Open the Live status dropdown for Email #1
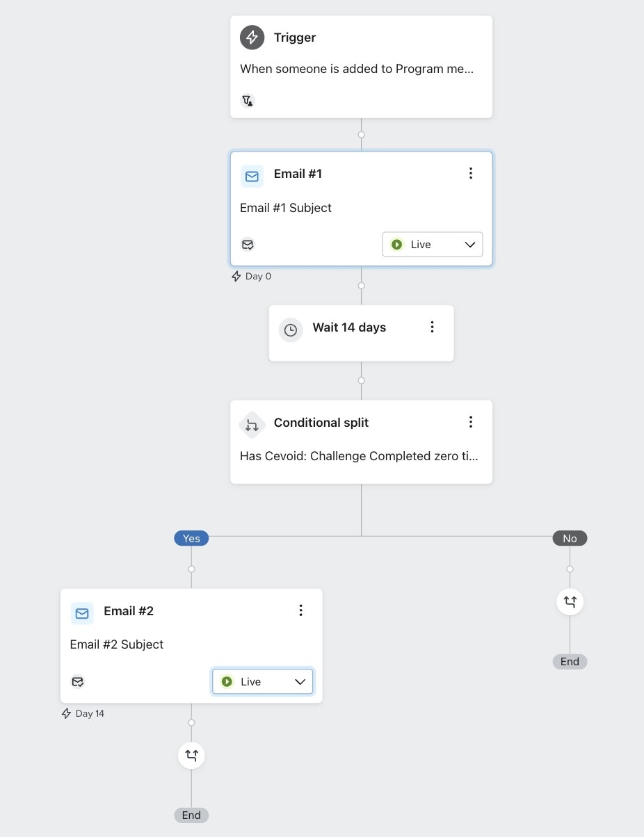The width and height of the screenshot is (644, 837). [x=432, y=244]
